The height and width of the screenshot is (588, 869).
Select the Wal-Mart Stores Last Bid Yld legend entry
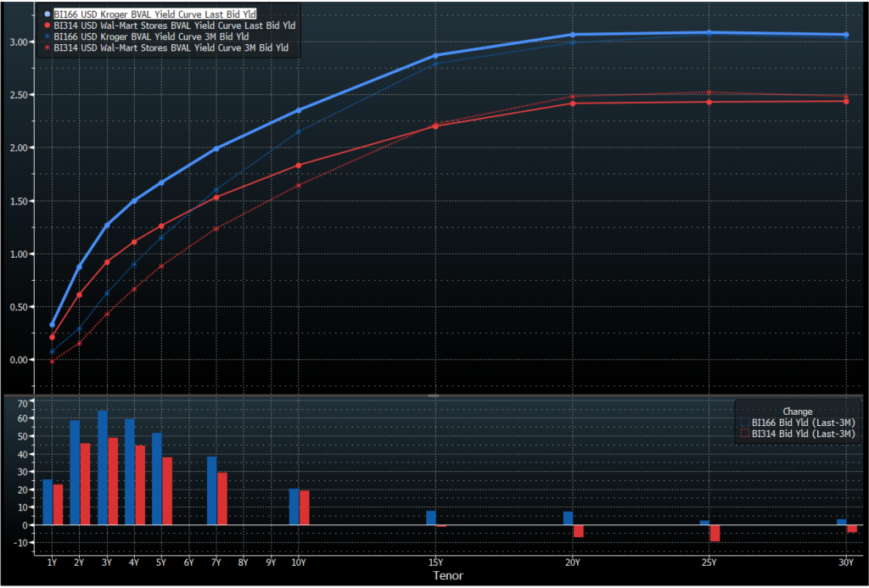[x=174, y=26]
